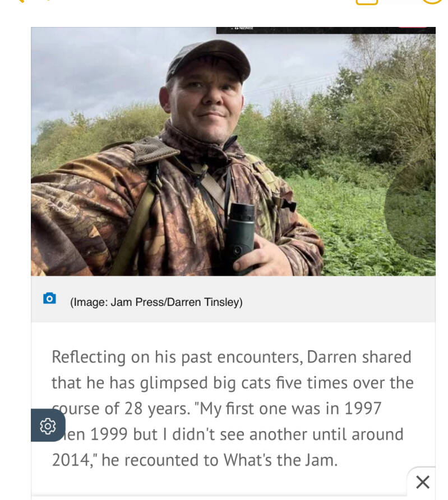The height and width of the screenshot is (500, 448).
Task: Open the privacy settings gear button
Action: coord(48,425)
